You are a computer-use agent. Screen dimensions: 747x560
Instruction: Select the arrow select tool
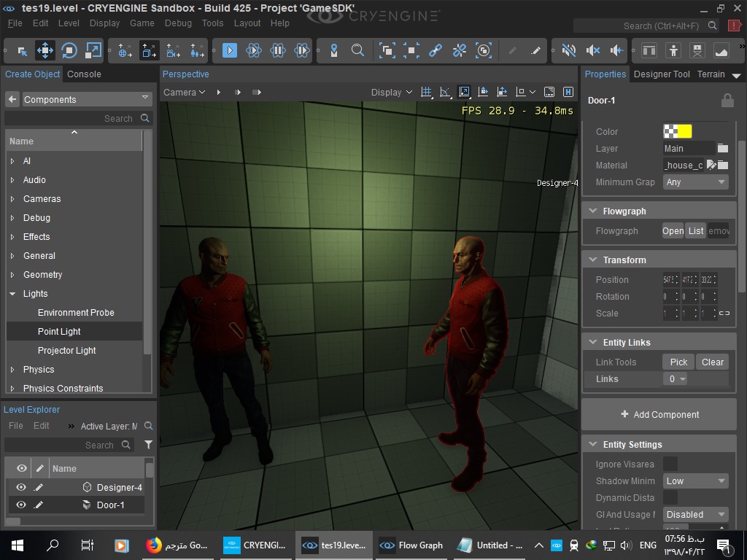pyautogui.click(x=22, y=51)
